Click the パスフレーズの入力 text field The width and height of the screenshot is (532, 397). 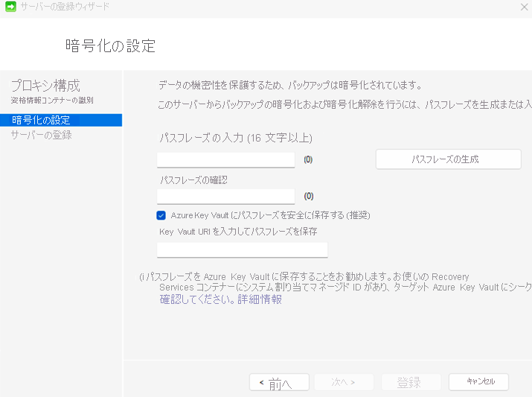tap(225, 159)
